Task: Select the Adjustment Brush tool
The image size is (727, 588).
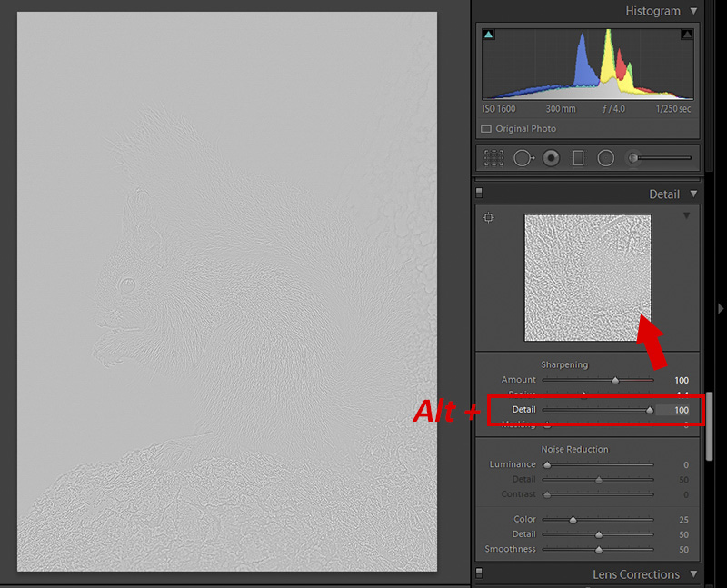Action: pos(632,157)
